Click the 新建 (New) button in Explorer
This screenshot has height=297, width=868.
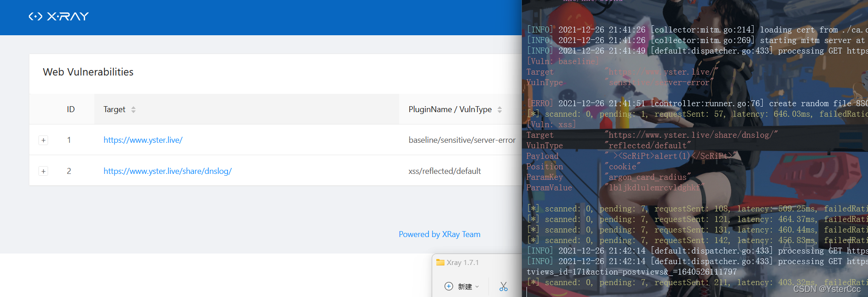[462, 286]
